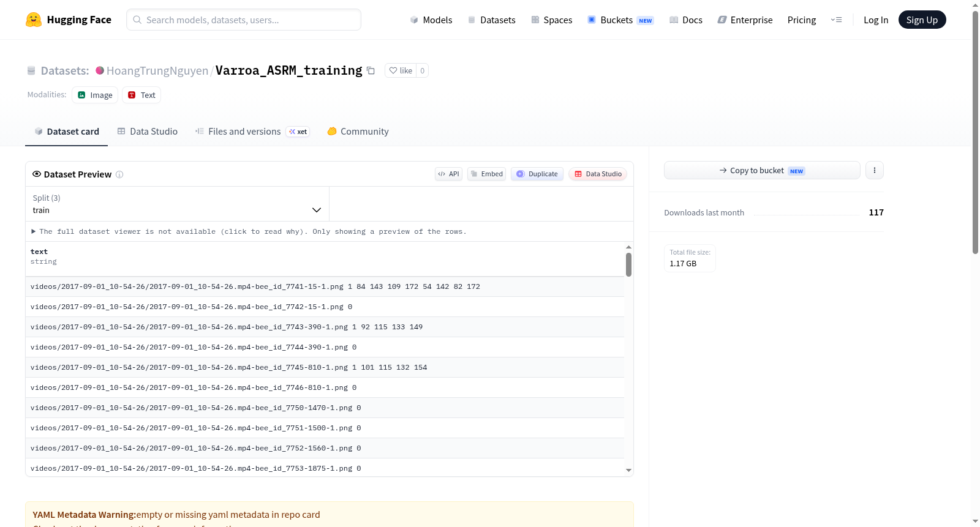Click the preview table scroll-up arrow

click(628, 247)
